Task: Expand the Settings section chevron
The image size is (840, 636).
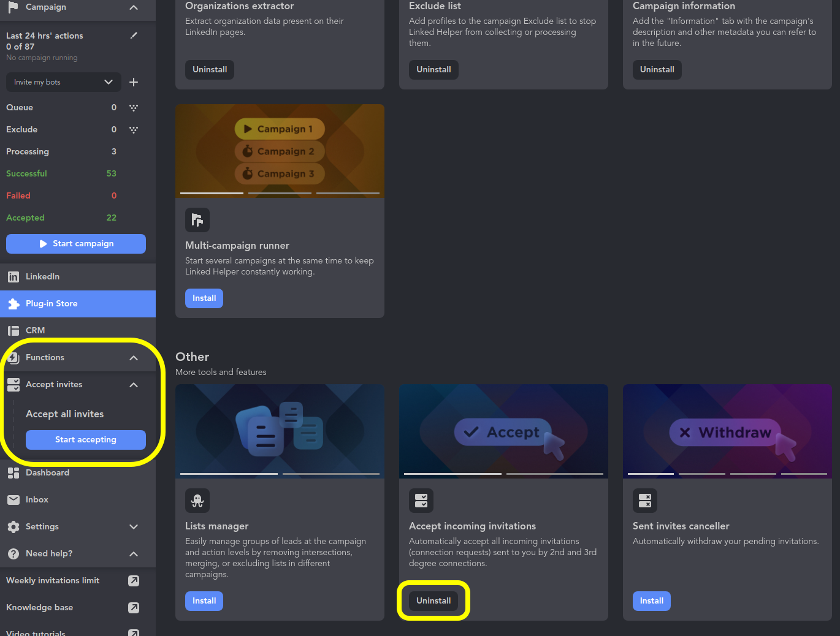Action: (x=134, y=527)
